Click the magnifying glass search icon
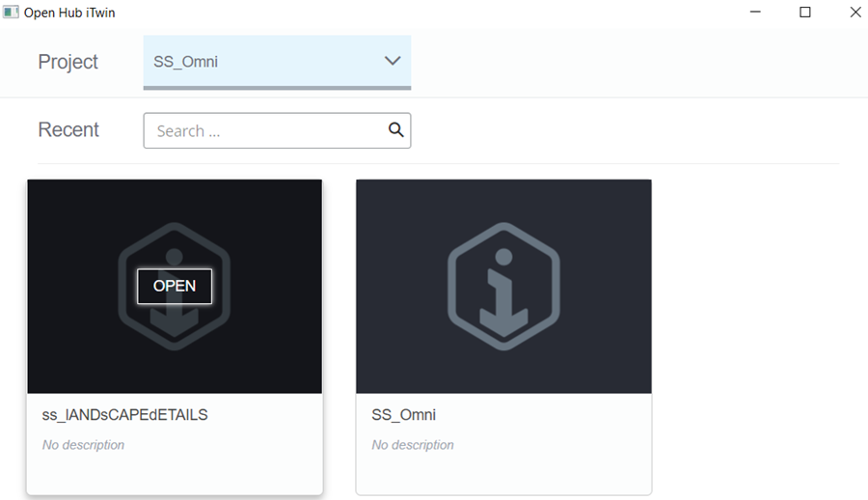868x500 pixels. (395, 129)
